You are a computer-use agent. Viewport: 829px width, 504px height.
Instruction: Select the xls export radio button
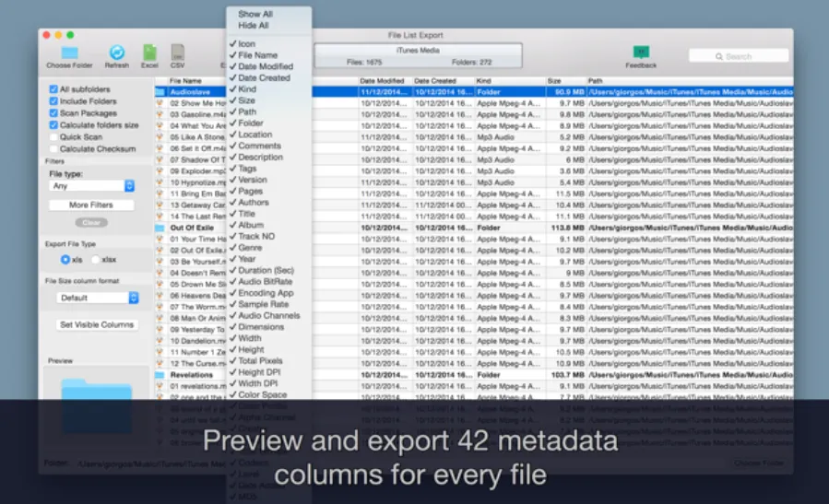click(65, 260)
